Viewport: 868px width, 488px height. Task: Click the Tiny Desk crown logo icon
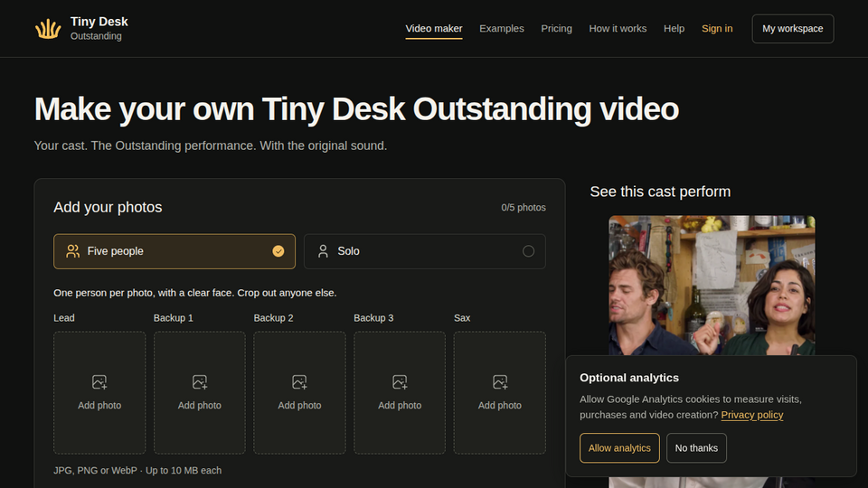[48, 29]
